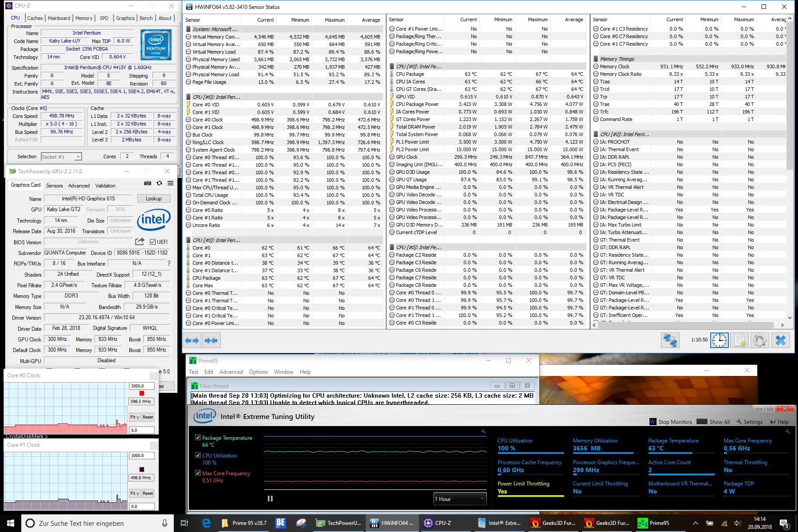Switch to CPU-Z taskbar button

click(x=445, y=523)
